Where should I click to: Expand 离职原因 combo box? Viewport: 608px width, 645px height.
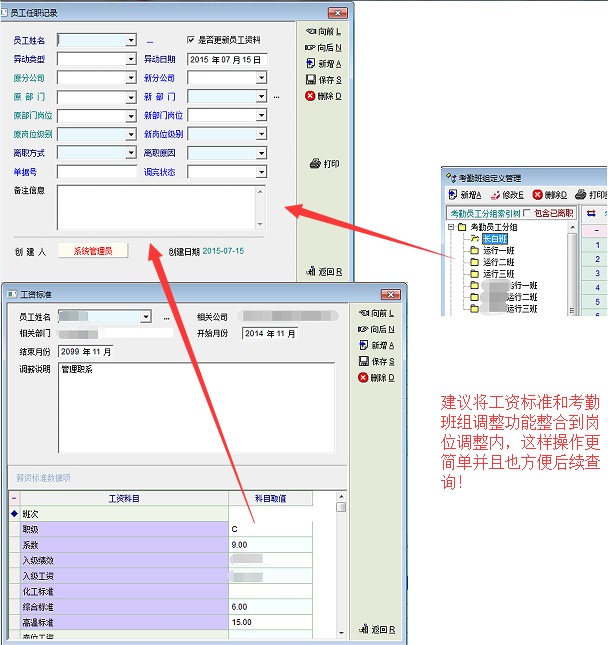pyautogui.click(x=261, y=153)
